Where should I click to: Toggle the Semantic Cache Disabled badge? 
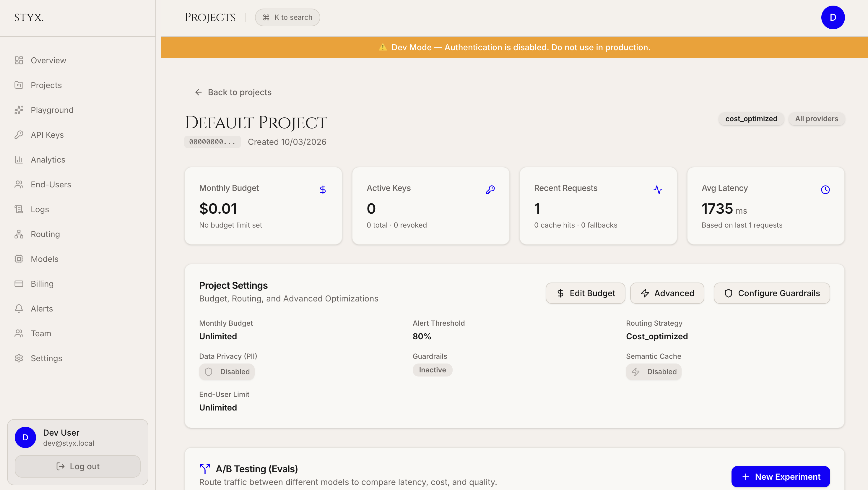click(x=654, y=371)
